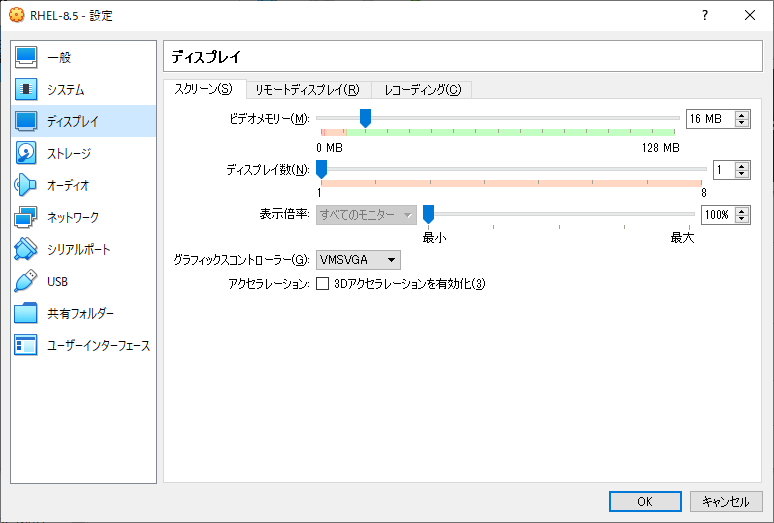Click the ディスプレイ数(N) label

pyautogui.click(x=268, y=170)
